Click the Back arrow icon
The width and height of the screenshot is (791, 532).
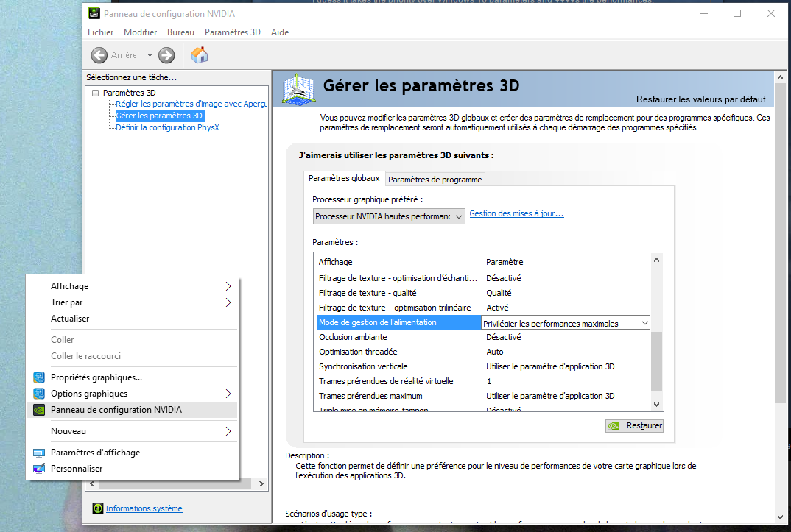click(99, 55)
